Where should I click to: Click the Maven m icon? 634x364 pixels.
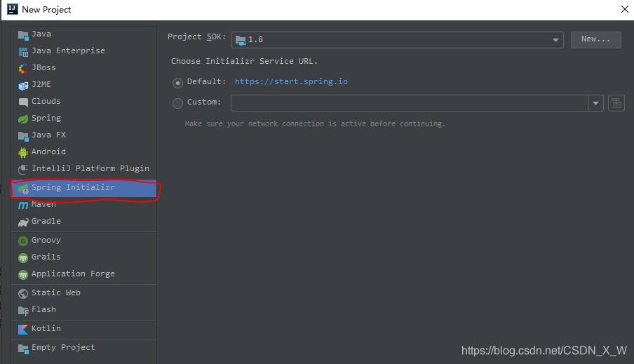[23, 205]
